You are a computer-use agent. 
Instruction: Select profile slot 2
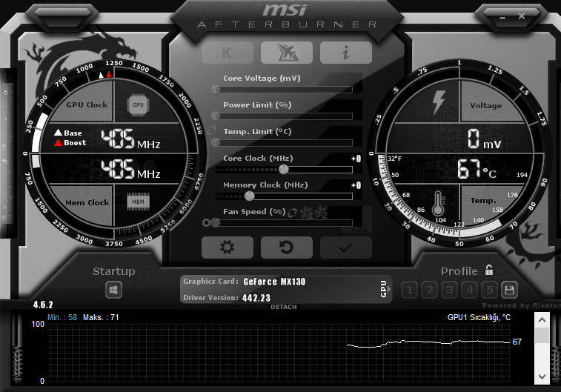[x=430, y=290]
